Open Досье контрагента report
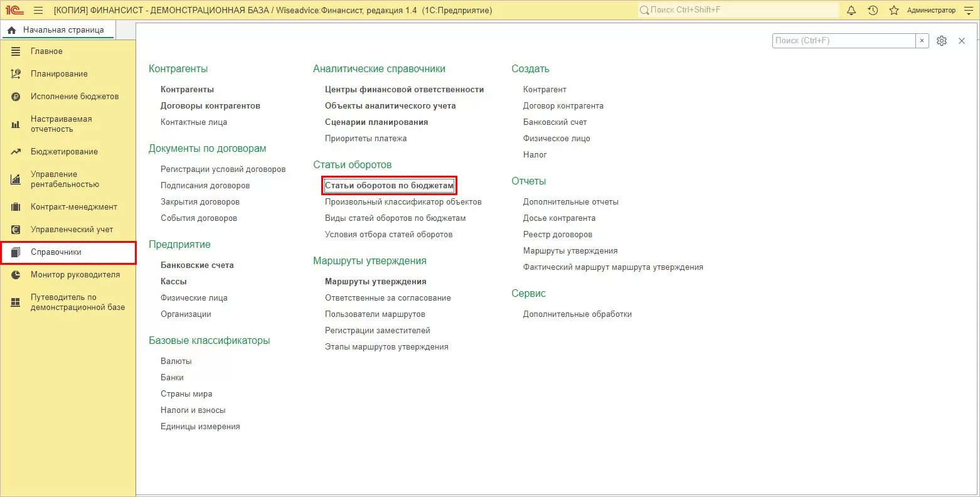 [560, 218]
